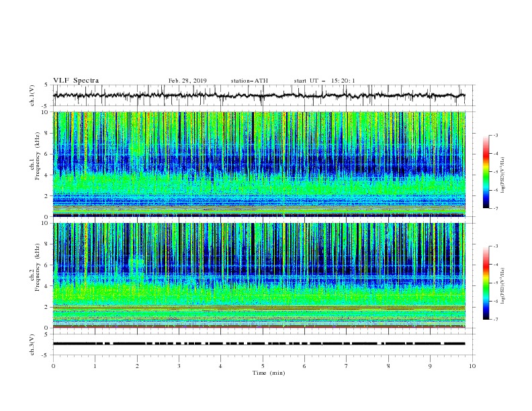This screenshot has height=411, width=532.
Task: Click the "-5" tick on ch.3(V) axis
Action: coord(46,355)
